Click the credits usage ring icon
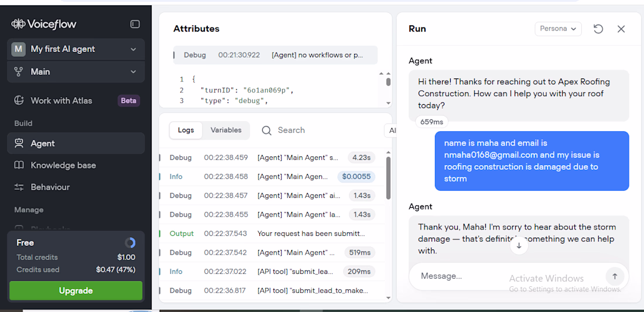644x312 pixels. (130, 243)
